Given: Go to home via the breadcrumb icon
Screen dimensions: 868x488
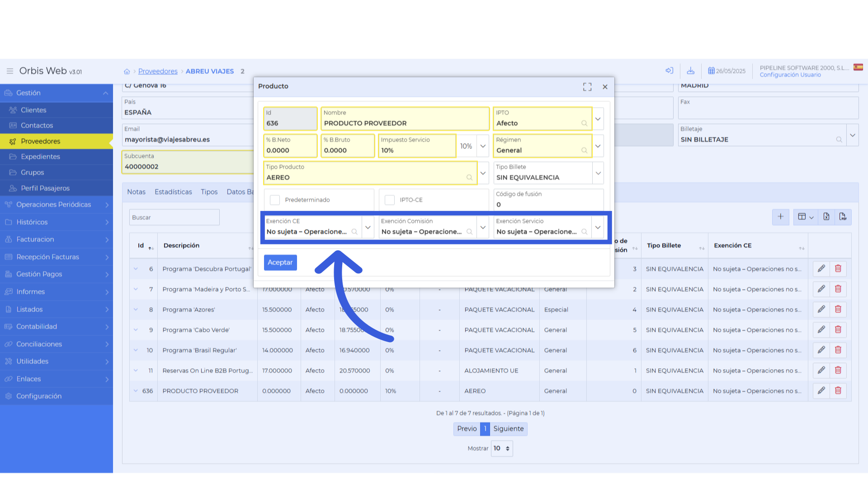Looking at the screenshot, I should pos(127,71).
